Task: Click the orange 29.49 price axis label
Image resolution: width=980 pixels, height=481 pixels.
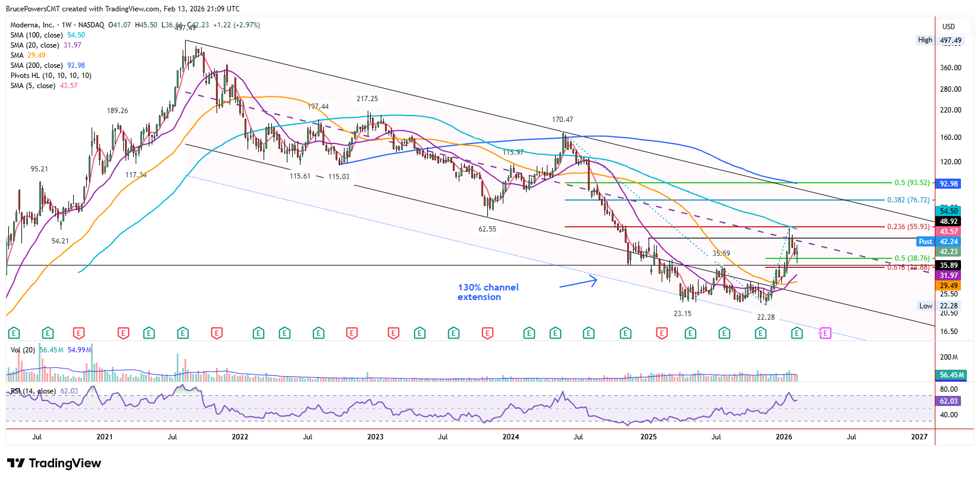Action: [948, 286]
